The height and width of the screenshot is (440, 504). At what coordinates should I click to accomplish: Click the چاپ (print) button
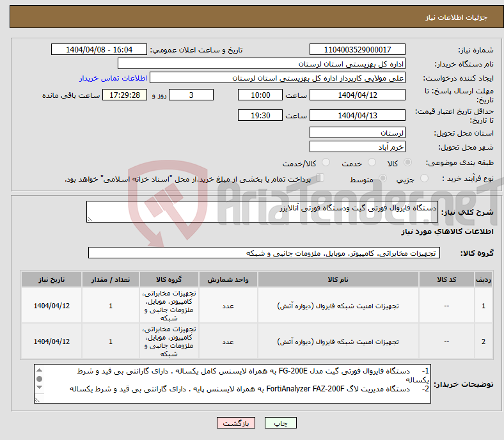(x=280, y=423)
